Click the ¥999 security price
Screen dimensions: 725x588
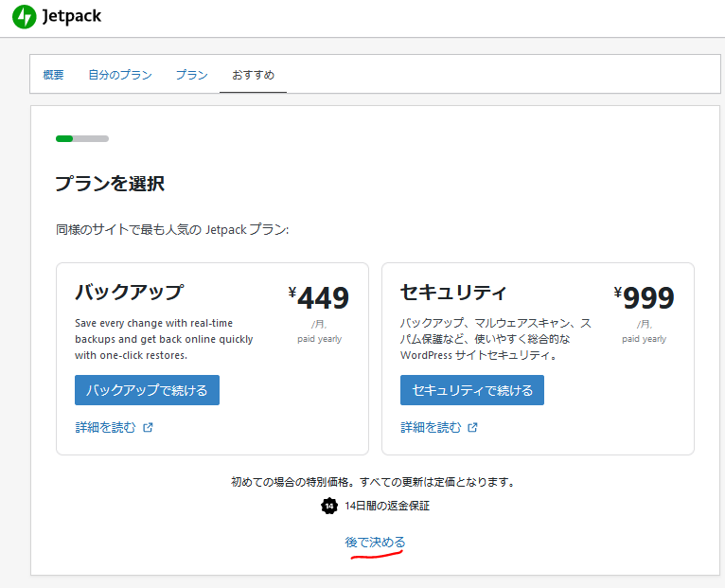(x=645, y=298)
